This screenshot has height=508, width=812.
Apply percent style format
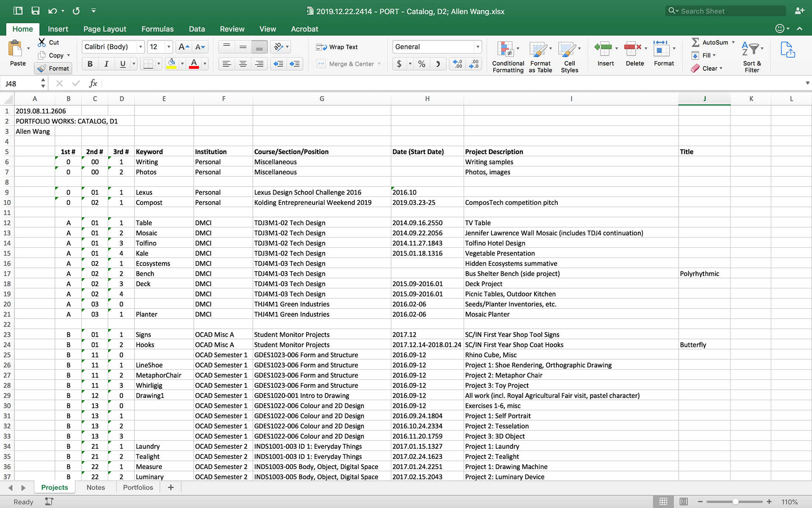pos(422,64)
